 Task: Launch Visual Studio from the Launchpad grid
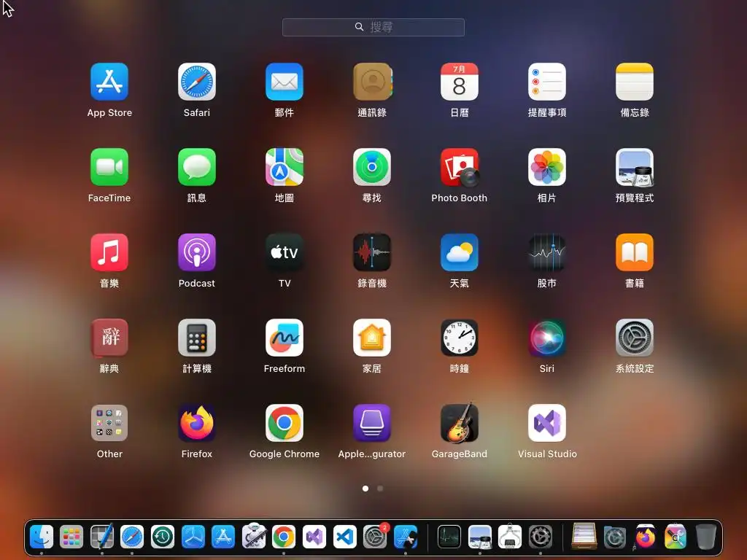pos(547,423)
